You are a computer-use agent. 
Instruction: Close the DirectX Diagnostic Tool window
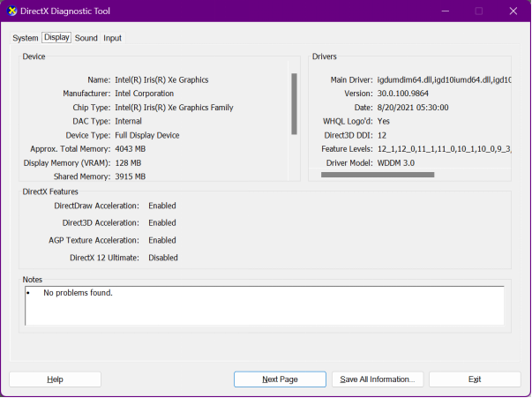[513, 11]
